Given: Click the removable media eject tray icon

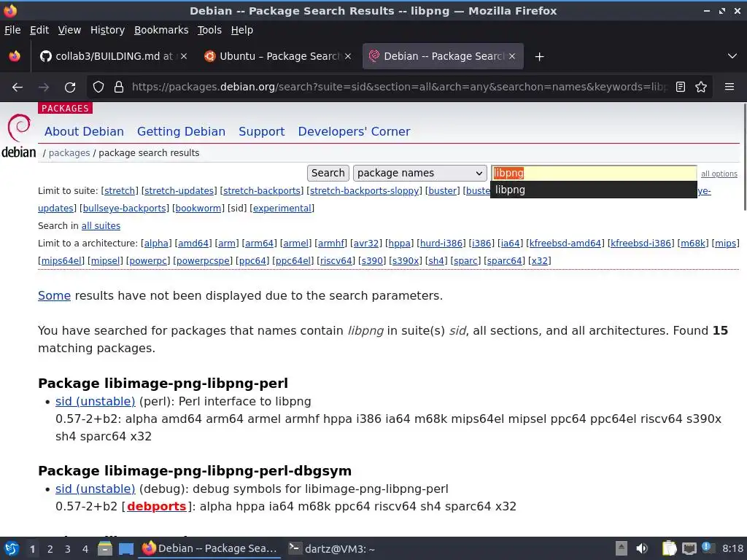Looking at the screenshot, I should (622, 548).
